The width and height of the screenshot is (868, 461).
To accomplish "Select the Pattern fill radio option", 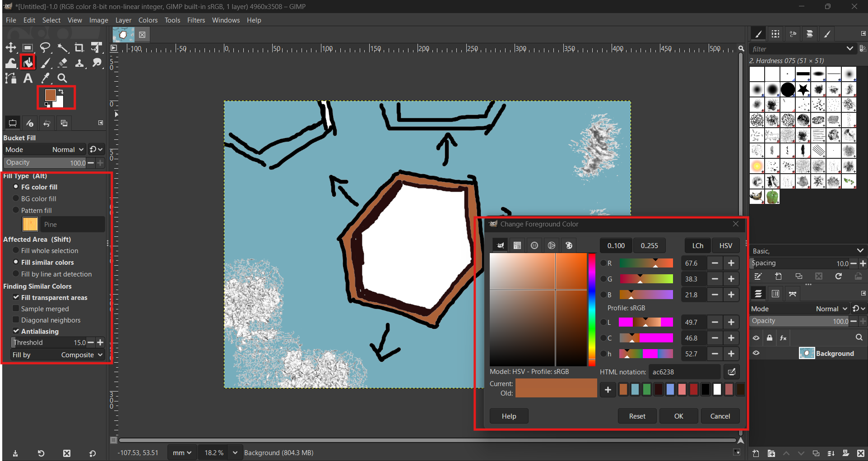I will (x=16, y=210).
